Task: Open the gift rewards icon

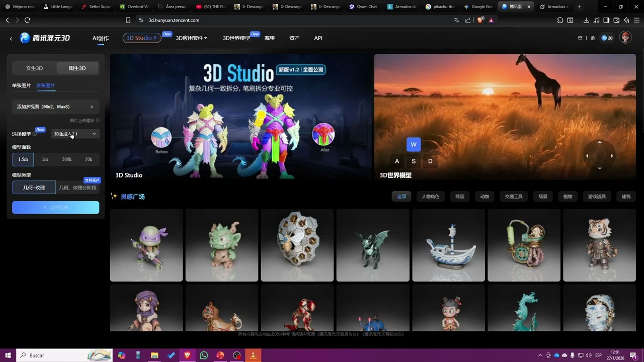Action: point(592,38)
